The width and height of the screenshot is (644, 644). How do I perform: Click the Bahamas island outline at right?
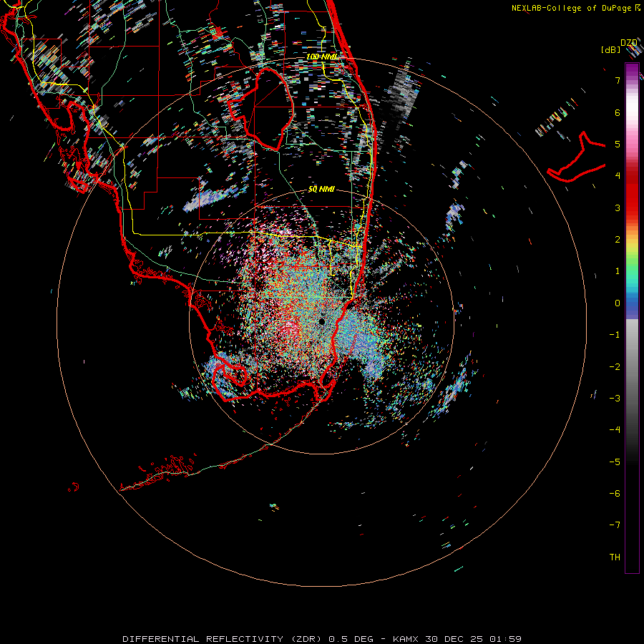pyautogui.click(x=577, y=158)
